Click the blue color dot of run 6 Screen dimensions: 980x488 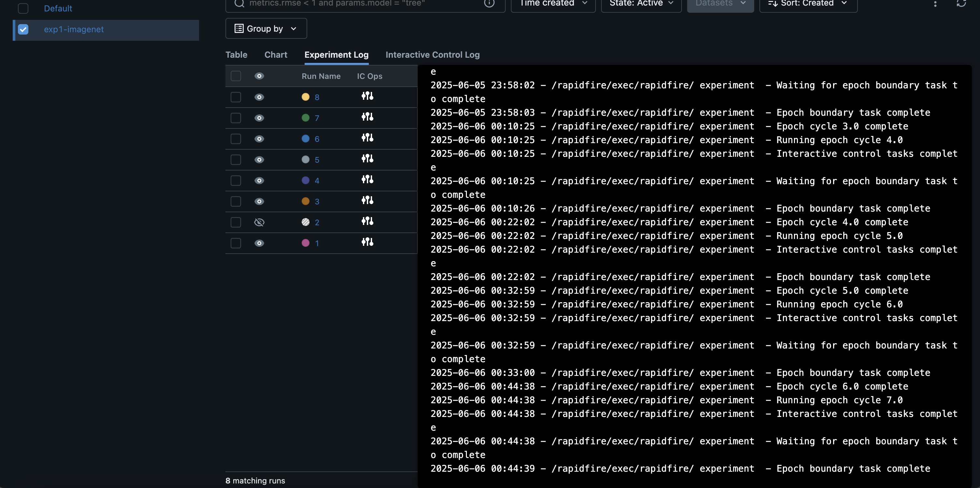tap(306, 139)
